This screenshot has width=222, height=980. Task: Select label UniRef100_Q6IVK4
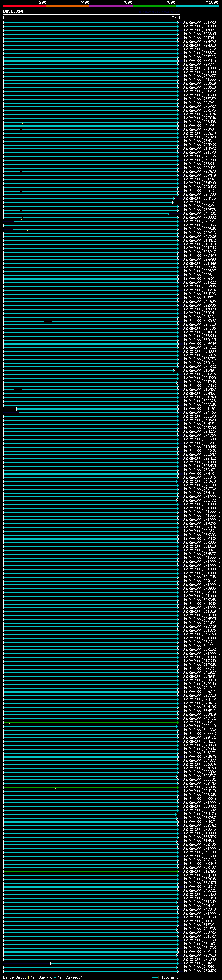click(199, 290)
